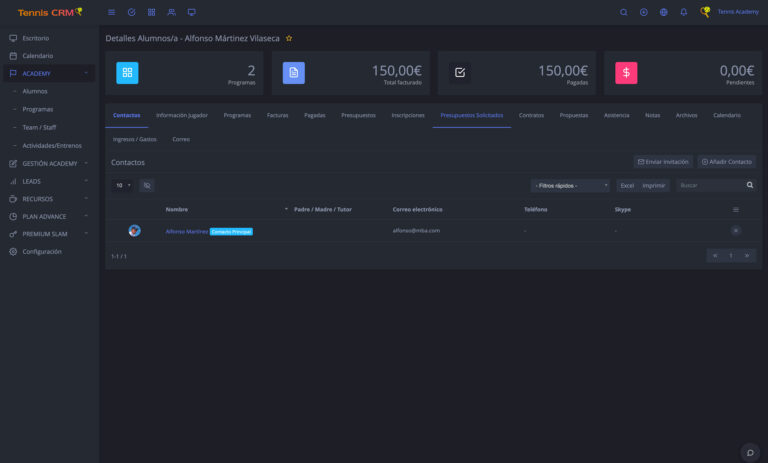Image resolution: width=768 pixels, height=463 pixels.
Task: Open Calendario in sidebar
Action: coord(48,56)
